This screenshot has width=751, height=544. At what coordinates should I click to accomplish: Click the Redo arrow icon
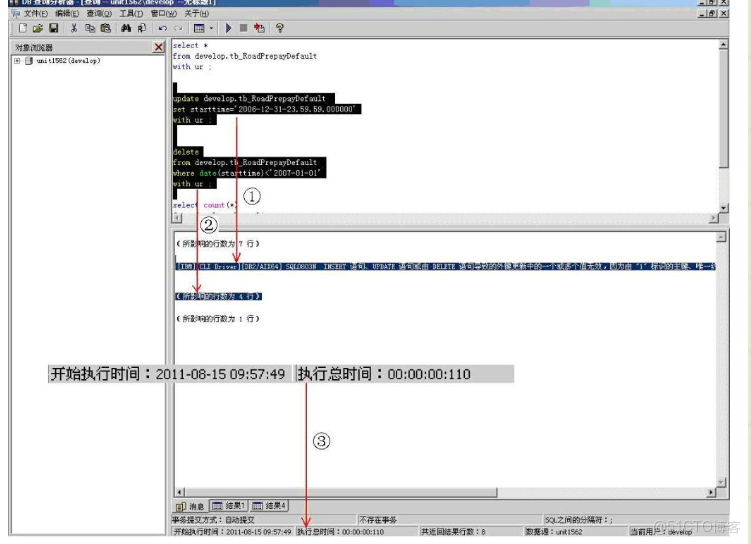point(178,28)
